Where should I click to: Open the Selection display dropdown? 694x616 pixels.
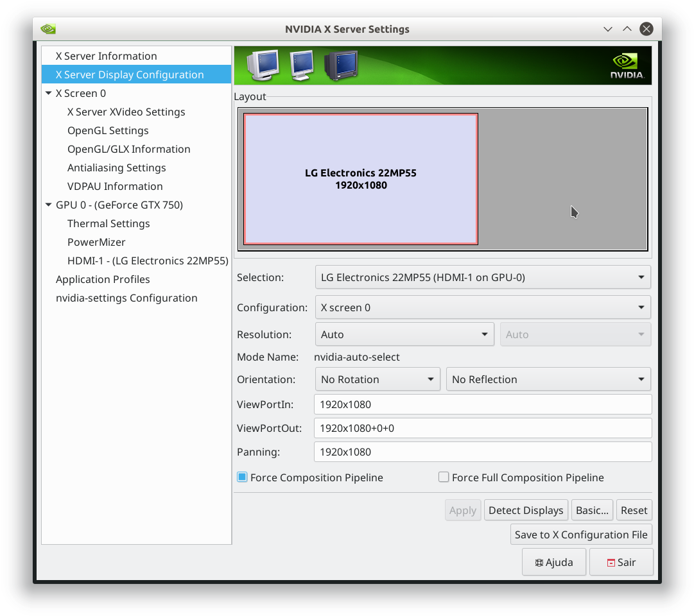click(483, 277)
